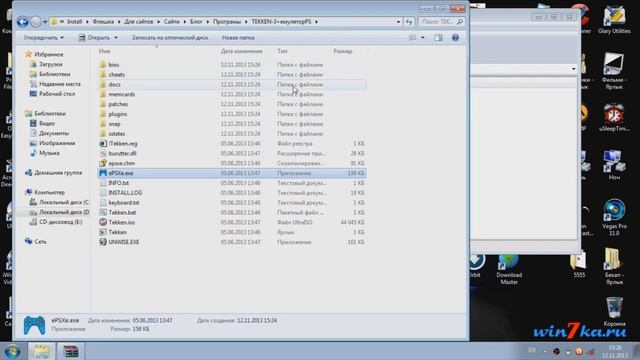Expand the Open button dropdown arrow
The image size is (640, 360).
(116, 38)
